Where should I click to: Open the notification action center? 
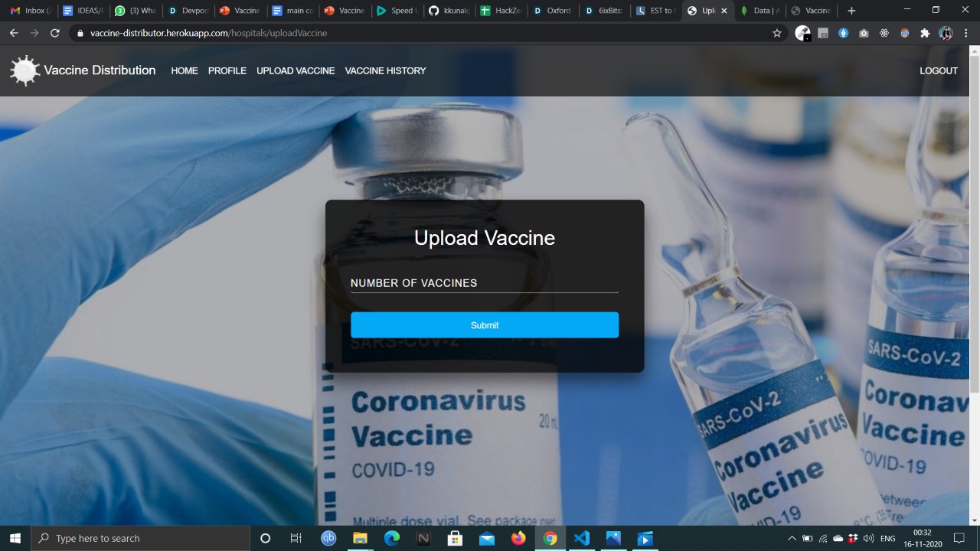point(959,538)
